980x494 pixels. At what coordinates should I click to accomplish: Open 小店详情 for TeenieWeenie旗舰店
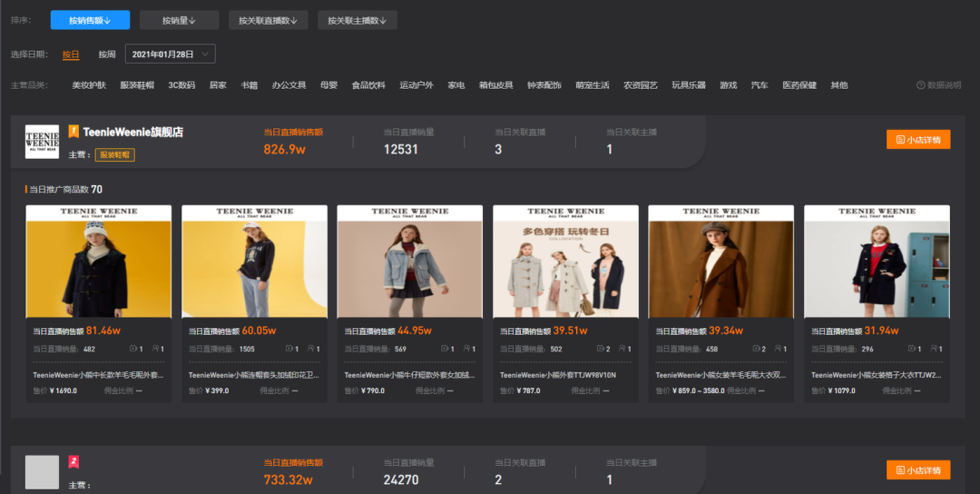[x=918, y=140]
